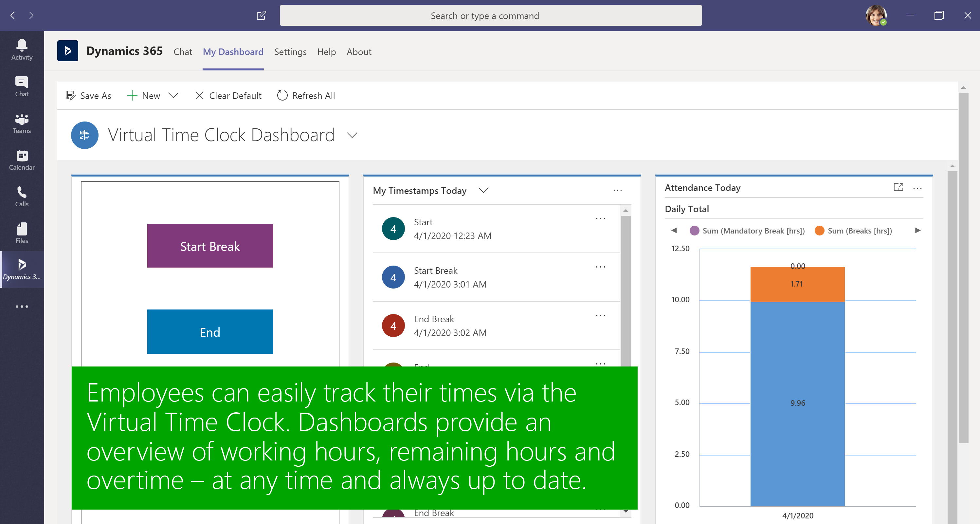Click the Dynamics 365 app logo
Viewport: 980px width, 524px height.
pyautogui.click(x=68, y=51)
